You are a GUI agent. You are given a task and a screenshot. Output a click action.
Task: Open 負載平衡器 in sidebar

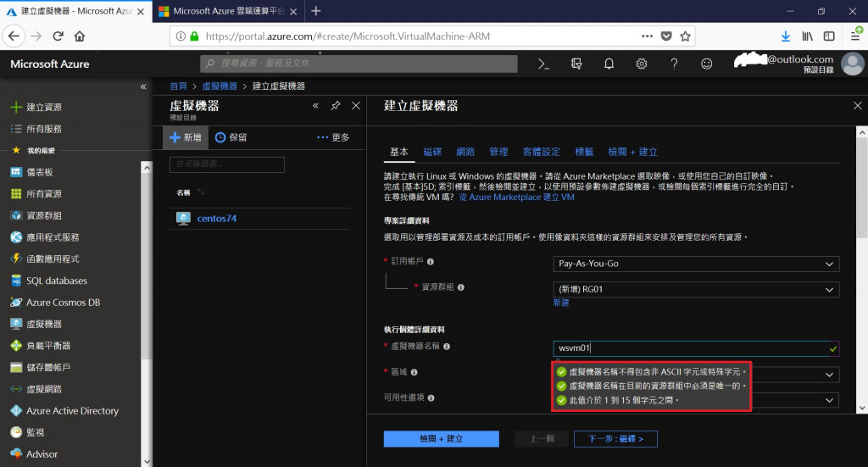coord(41,346)
